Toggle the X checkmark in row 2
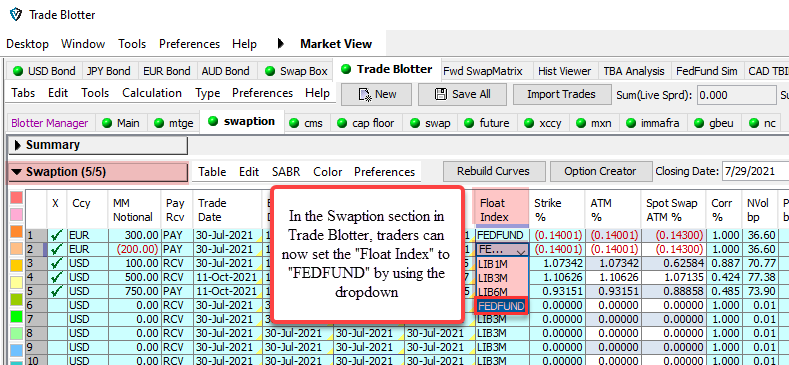Viewport: 789px width, 365px height. pos(56,249)
